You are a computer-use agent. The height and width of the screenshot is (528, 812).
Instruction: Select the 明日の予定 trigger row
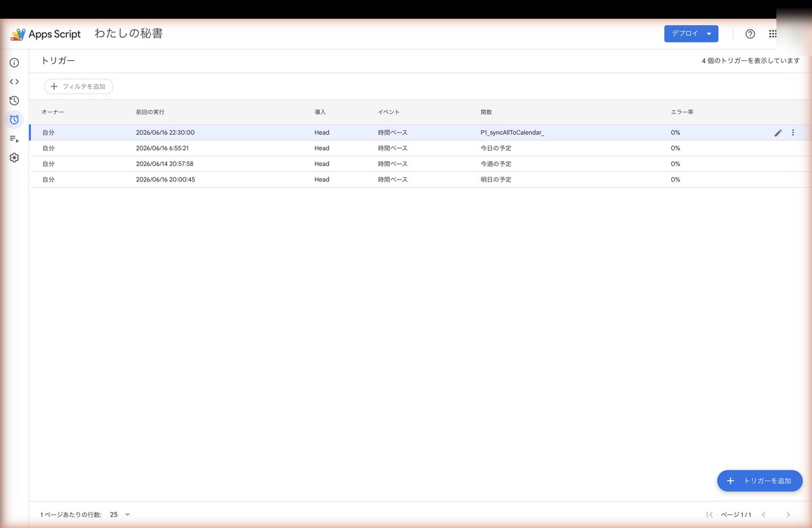420,179
